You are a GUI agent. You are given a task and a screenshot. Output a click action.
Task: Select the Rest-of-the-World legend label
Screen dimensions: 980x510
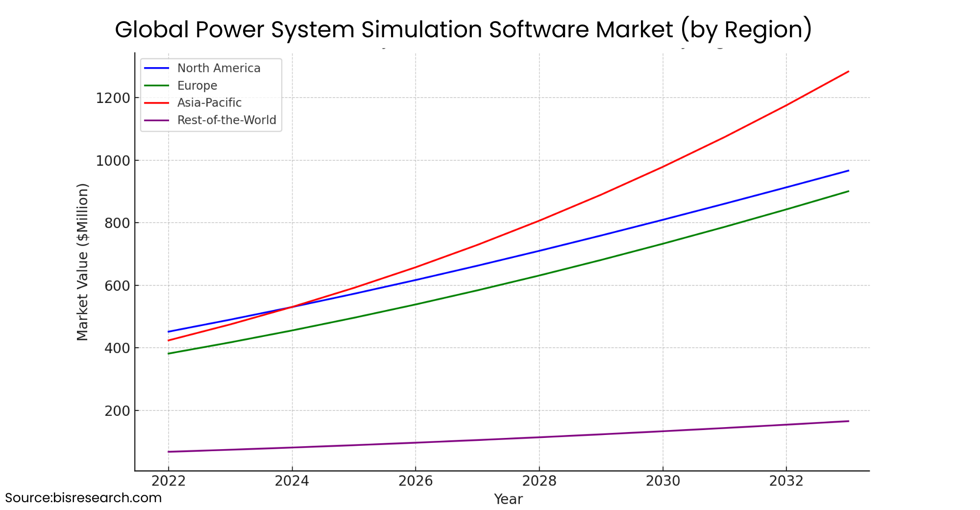pos(226,120)
